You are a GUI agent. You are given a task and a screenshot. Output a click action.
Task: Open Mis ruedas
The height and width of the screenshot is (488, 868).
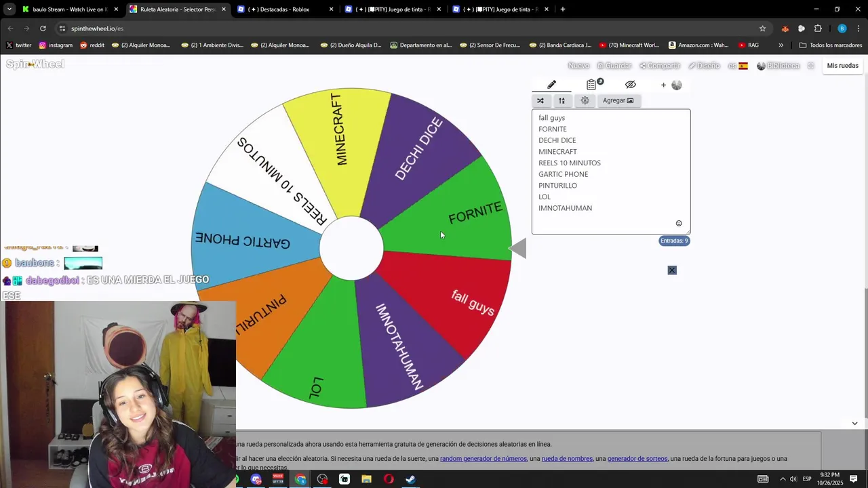[x=843, y=66]
